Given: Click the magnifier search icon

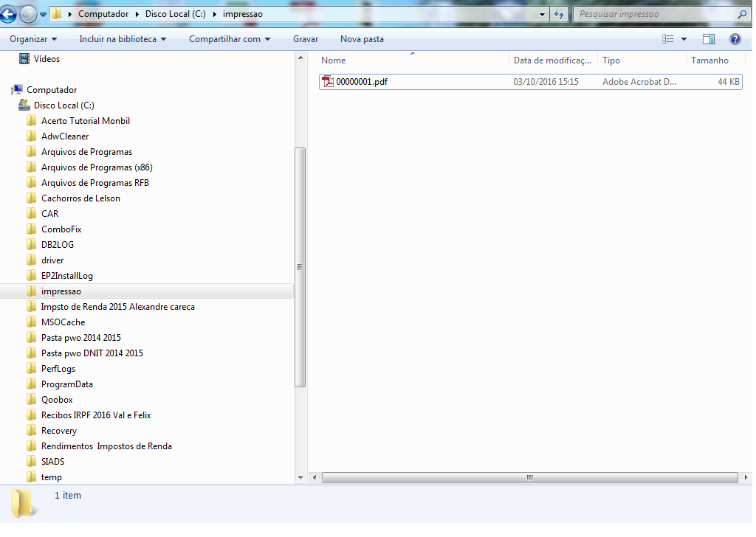Looking at the screenshot, I should (742, 14).
